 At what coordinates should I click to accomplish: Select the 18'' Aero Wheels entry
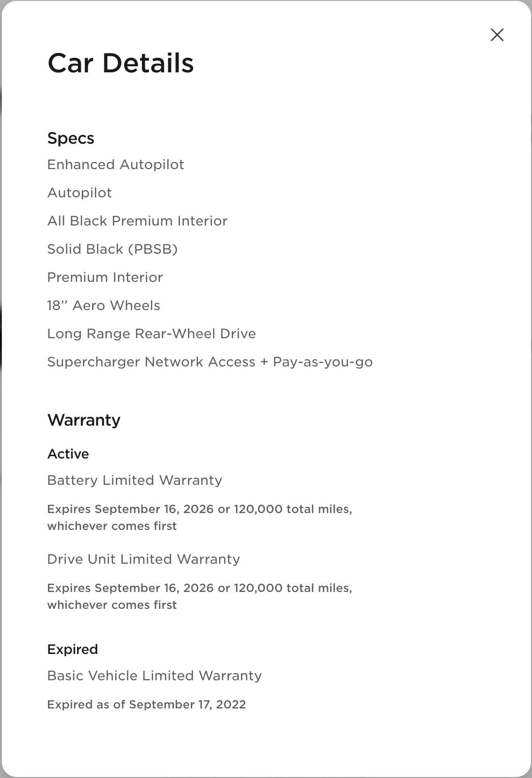coord(103,305)
